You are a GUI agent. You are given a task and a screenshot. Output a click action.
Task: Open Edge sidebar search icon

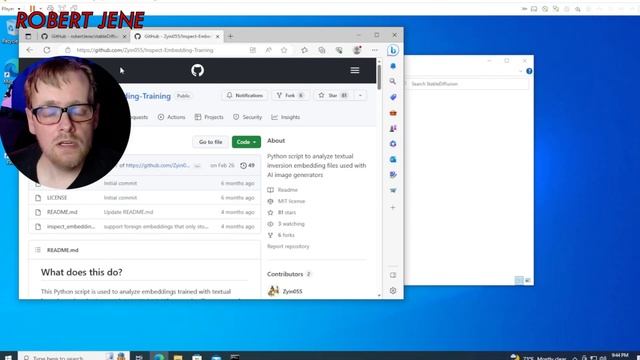point(393,81)
